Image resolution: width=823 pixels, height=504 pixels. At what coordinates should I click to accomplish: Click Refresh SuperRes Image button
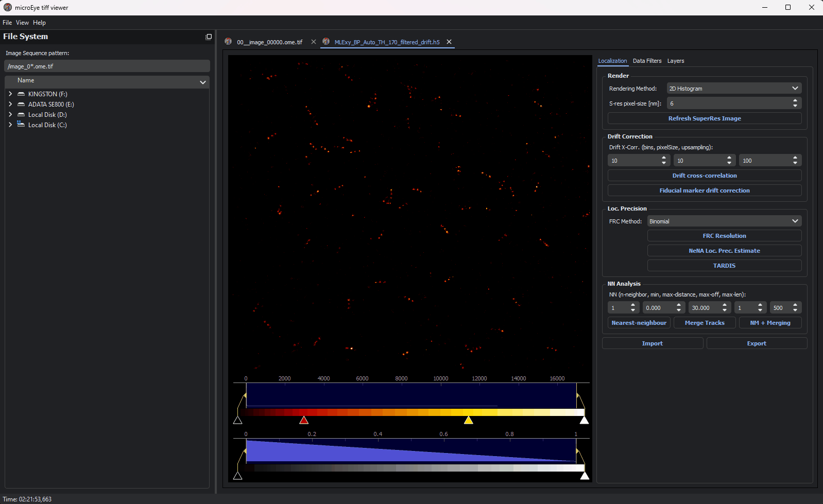pos(704,118)
